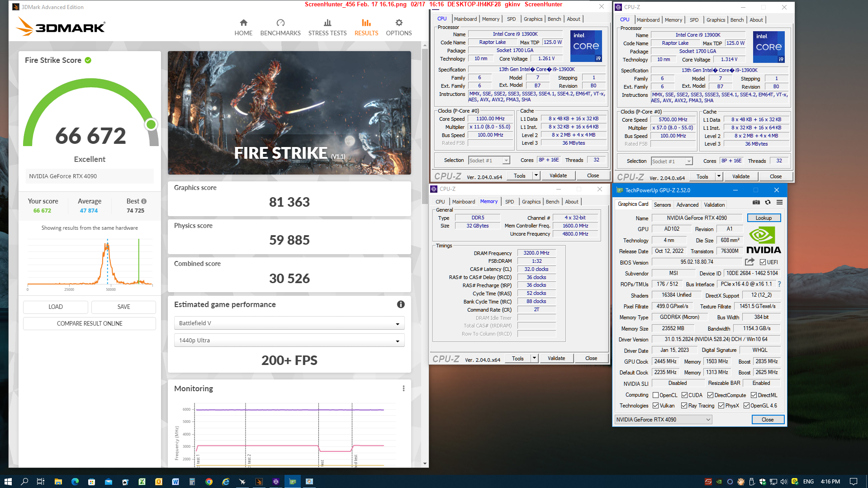Open the volume control in the system tray
Image resolution: width=868 pixels, height=488 pixels.
click(784, 481)
